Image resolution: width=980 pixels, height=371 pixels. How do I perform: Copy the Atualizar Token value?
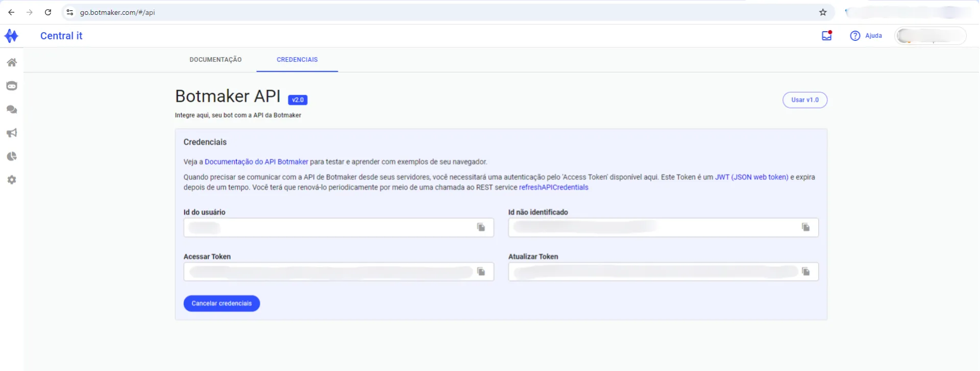click(805, 272)
